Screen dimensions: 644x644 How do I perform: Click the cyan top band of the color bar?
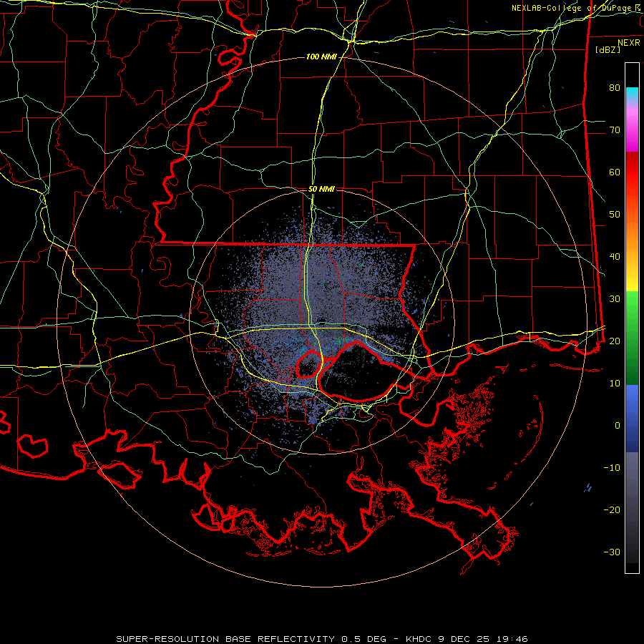click(x=632, y=95)
